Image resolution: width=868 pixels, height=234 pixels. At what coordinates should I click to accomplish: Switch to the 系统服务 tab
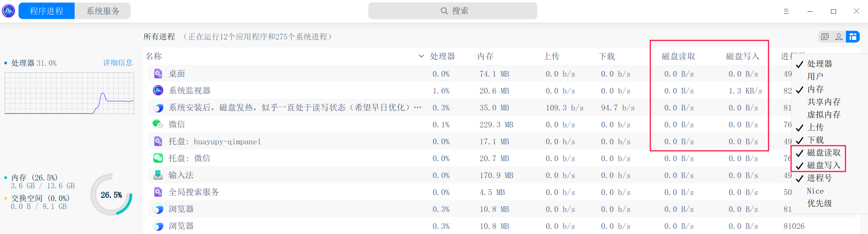click(103, 11)
